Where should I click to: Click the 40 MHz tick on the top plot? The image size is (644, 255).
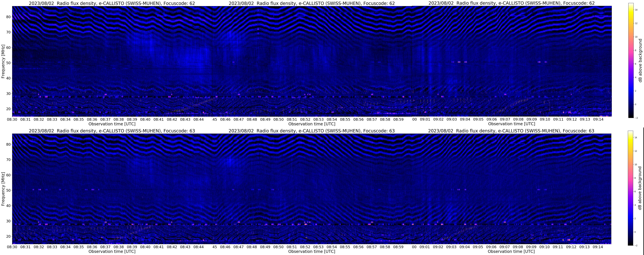[9, 78]
